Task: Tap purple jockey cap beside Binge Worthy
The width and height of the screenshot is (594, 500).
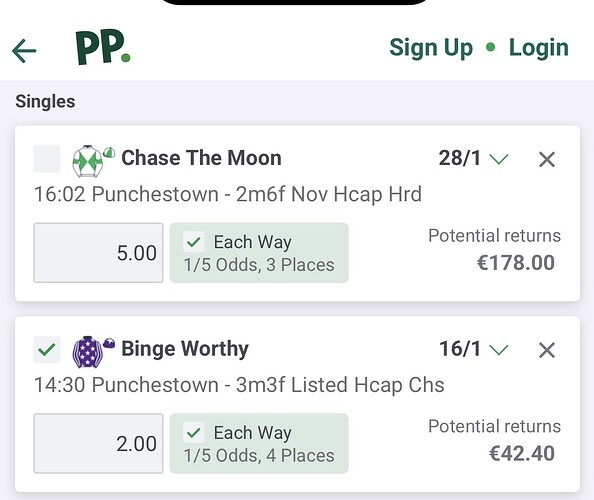Action: coord(109,343)
